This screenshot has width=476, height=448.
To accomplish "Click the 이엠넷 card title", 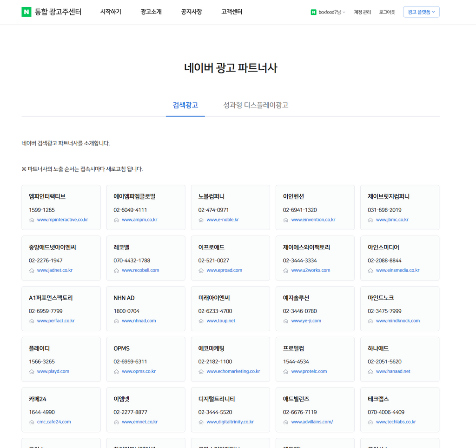I will point(121,399).
